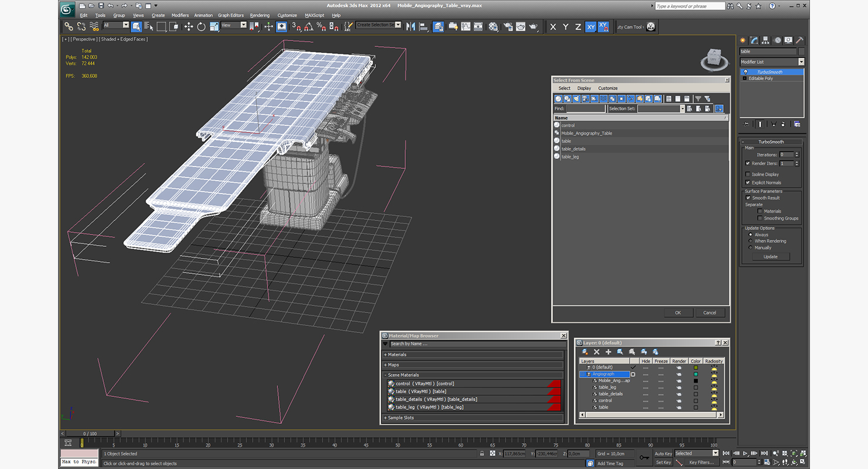Screen dimensions: 868x469
Task: Restrict to Z axis constraint
Action: (578, 27)
